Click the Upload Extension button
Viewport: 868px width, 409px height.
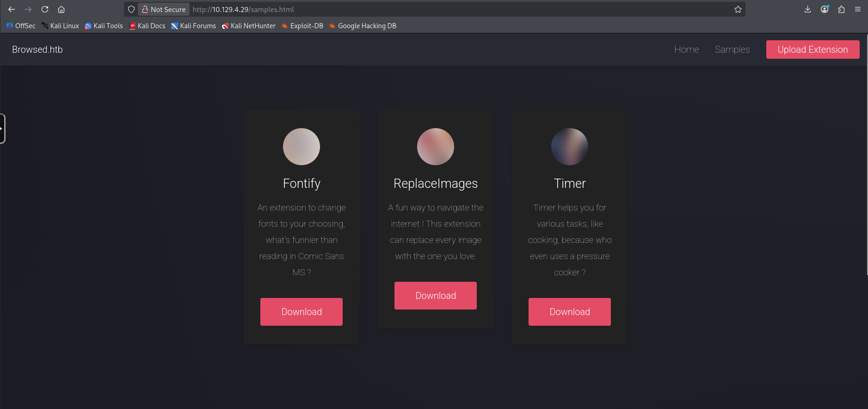[813, 50]
